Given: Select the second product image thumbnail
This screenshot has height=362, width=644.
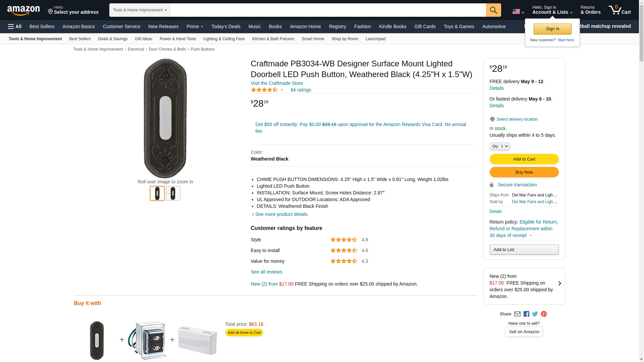Looking at the screenshot, I should click(173, 193).
